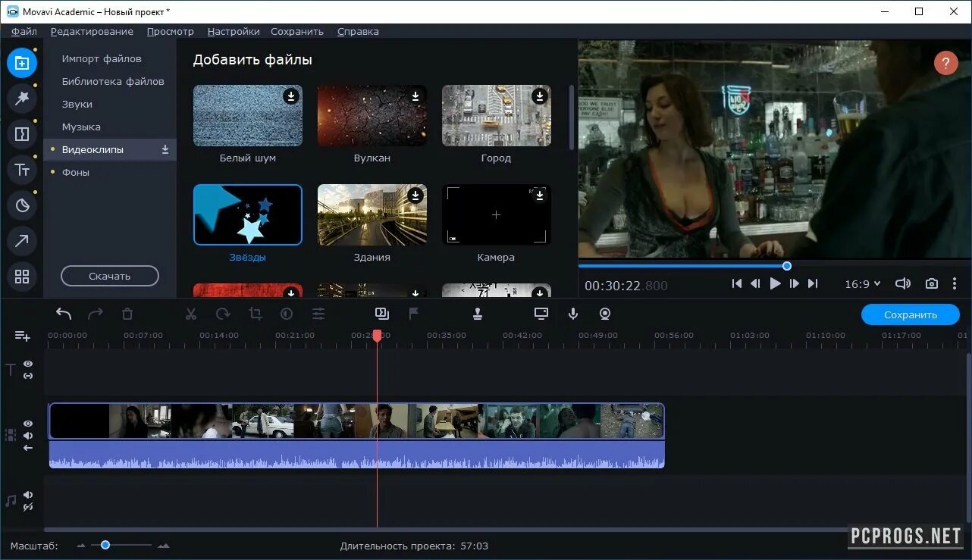Rotate the clip with rotate icon
This screenshot has width=972, height=560.
pyautogui.click(x=223, y=314)
